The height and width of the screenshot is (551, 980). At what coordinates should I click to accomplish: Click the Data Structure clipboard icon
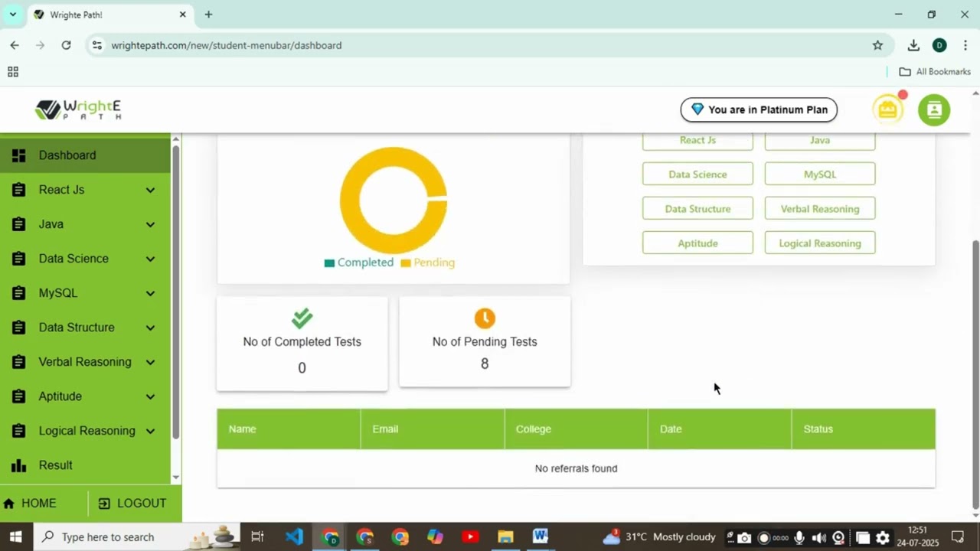tap(19, 328)
